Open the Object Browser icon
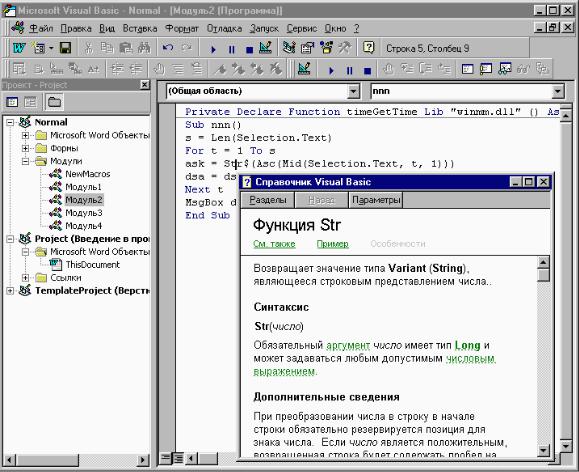This screenshot has width=579, height=472. pos(326,48)
